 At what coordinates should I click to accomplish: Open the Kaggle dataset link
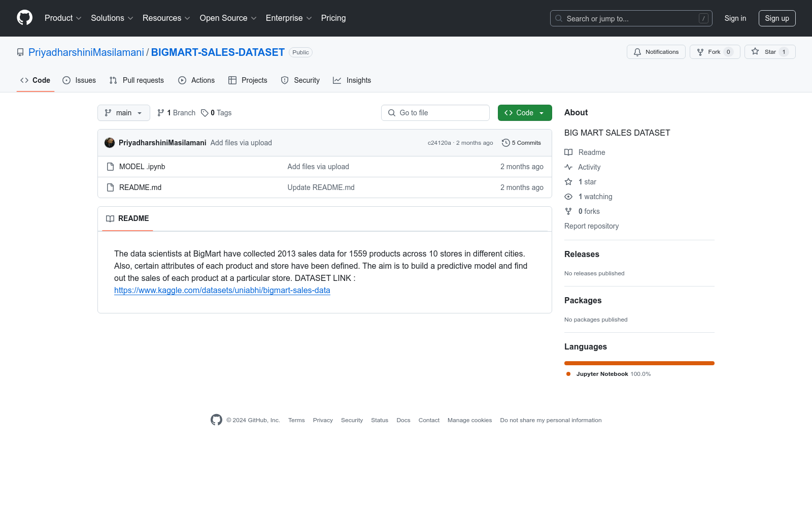[222, 291]
